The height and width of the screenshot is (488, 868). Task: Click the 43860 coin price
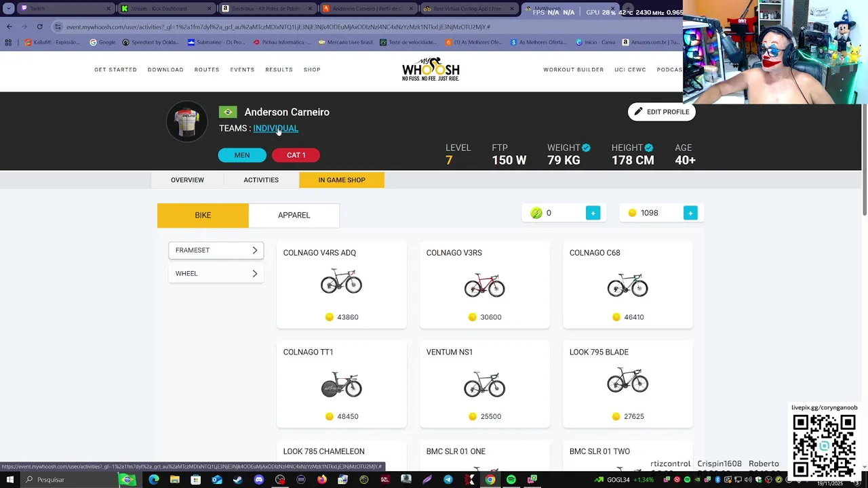(347, 317)
